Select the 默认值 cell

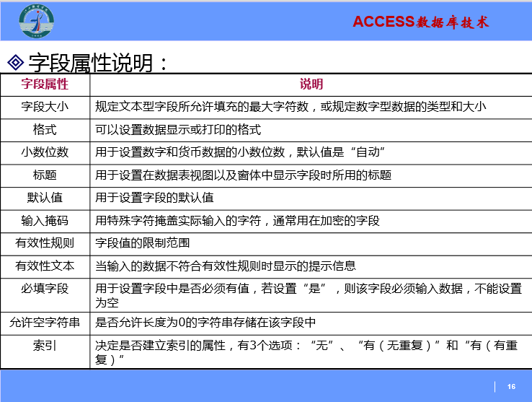[45, 198]
